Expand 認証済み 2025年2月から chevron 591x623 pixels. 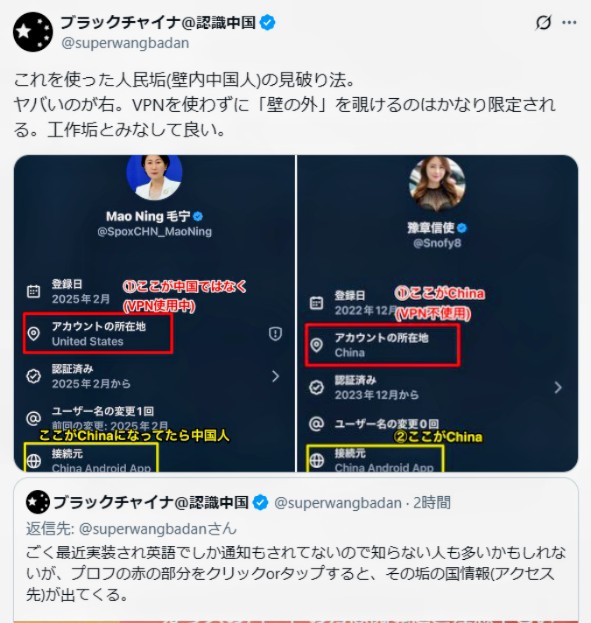275,376
